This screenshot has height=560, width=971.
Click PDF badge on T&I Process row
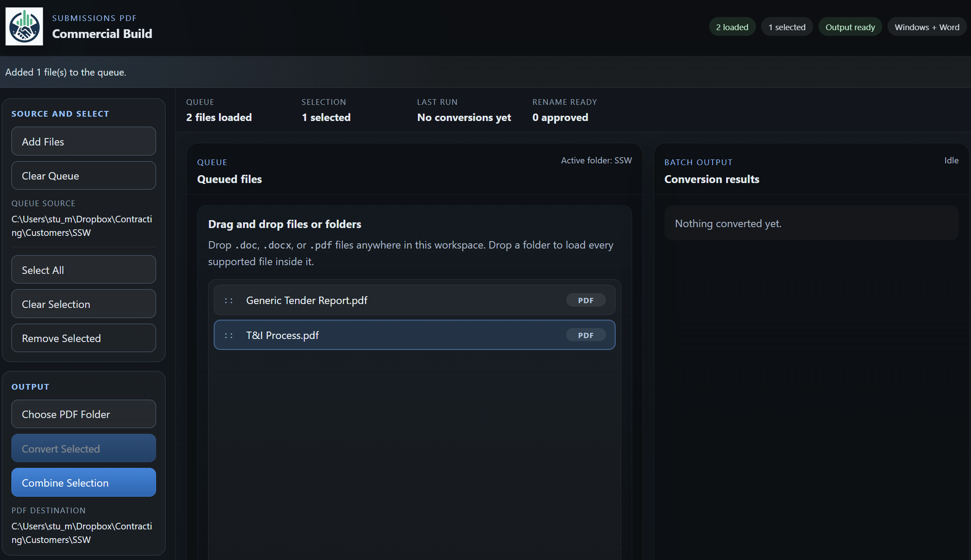[586, 335]
